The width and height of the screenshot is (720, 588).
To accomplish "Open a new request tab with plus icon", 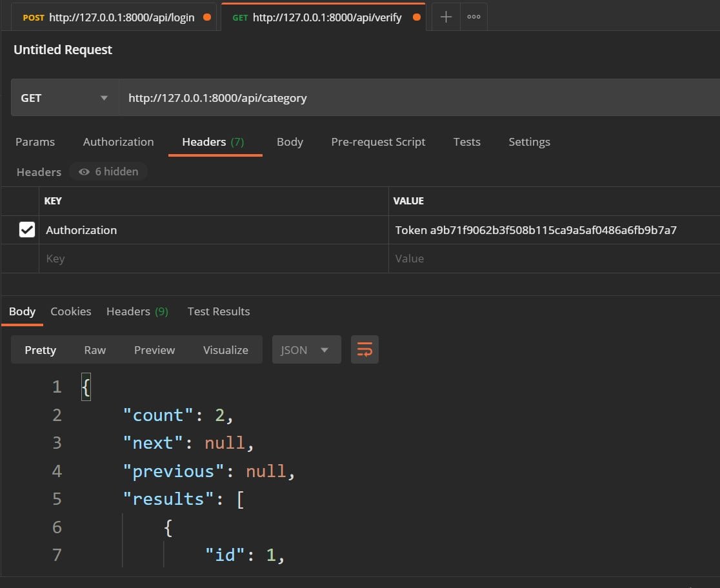I will coord(446,17).
